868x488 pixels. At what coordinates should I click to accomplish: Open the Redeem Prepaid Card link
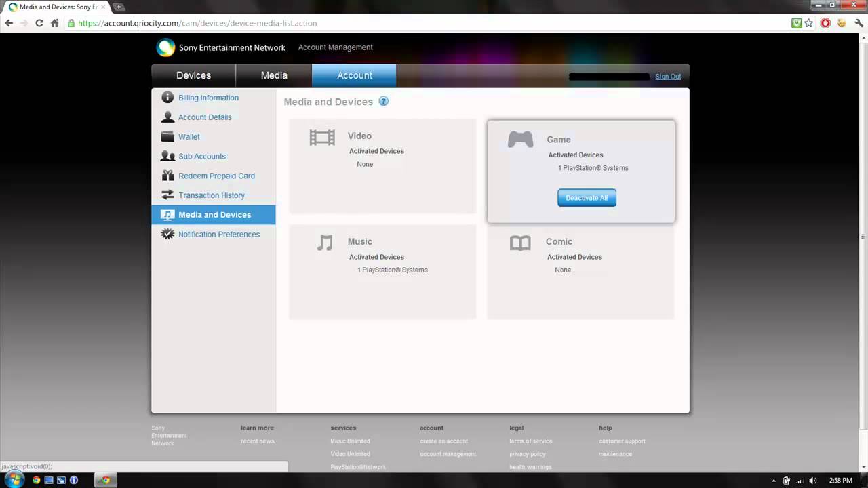coord(216,176)
